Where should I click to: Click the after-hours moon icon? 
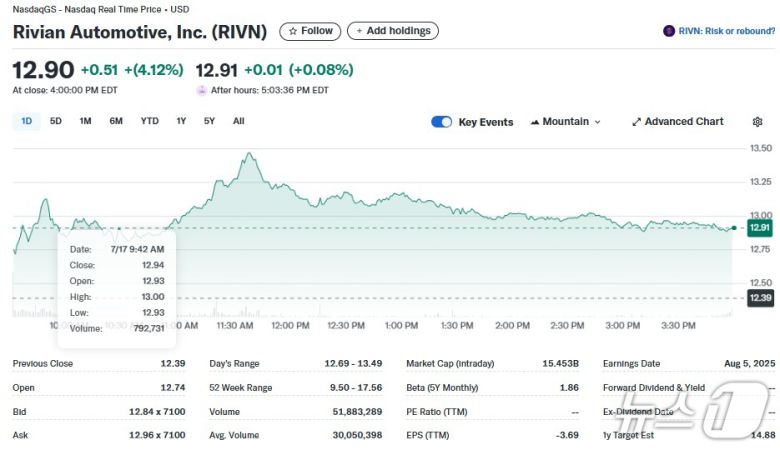(202, 90)
